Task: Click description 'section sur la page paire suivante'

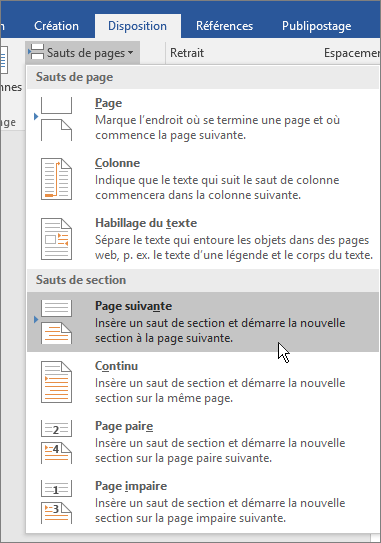Action: tap(184, 458)
